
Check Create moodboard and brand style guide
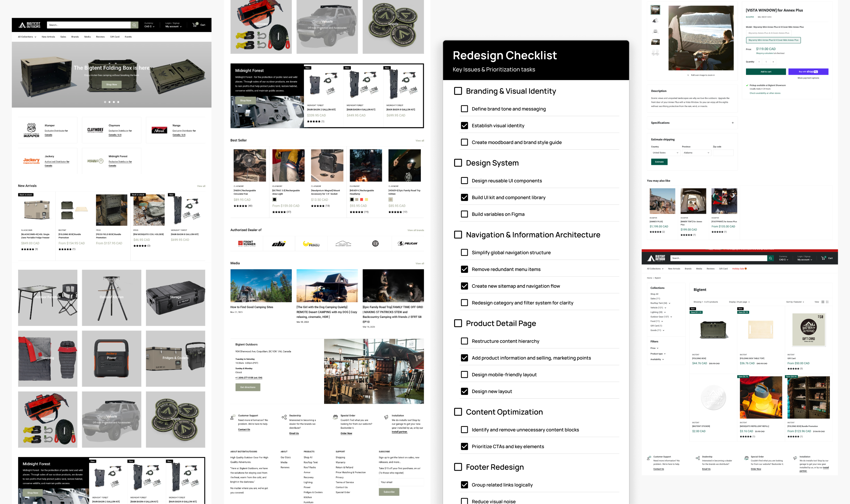pos(464,142)
